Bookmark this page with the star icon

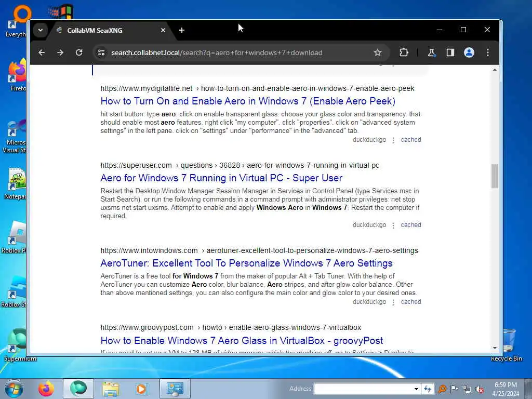pos(378,52)
